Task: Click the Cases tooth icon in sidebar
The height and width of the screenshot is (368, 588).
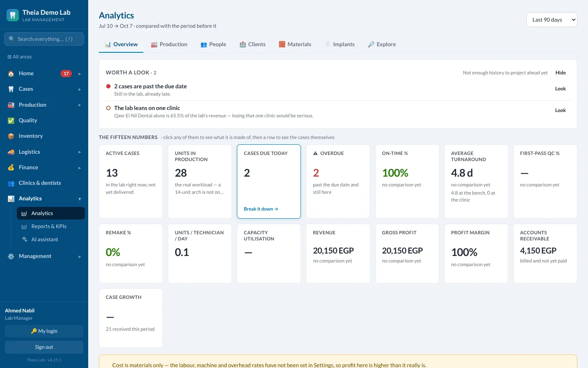Action: (11, 89)
